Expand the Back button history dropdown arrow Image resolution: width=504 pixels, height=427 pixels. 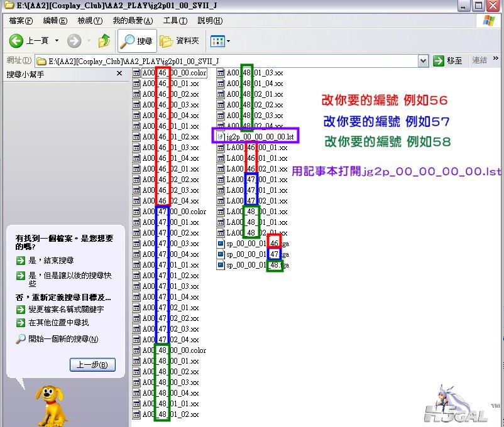(57, 41)
